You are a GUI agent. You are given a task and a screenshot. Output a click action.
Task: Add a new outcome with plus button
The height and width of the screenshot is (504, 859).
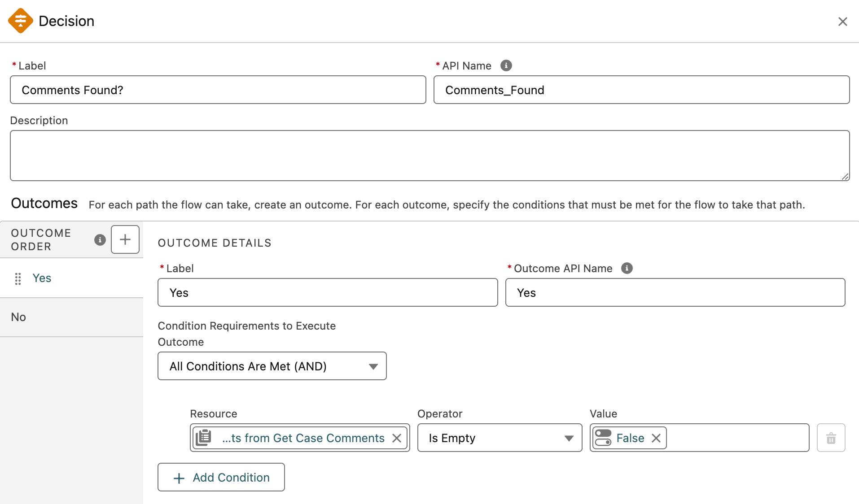125,239
